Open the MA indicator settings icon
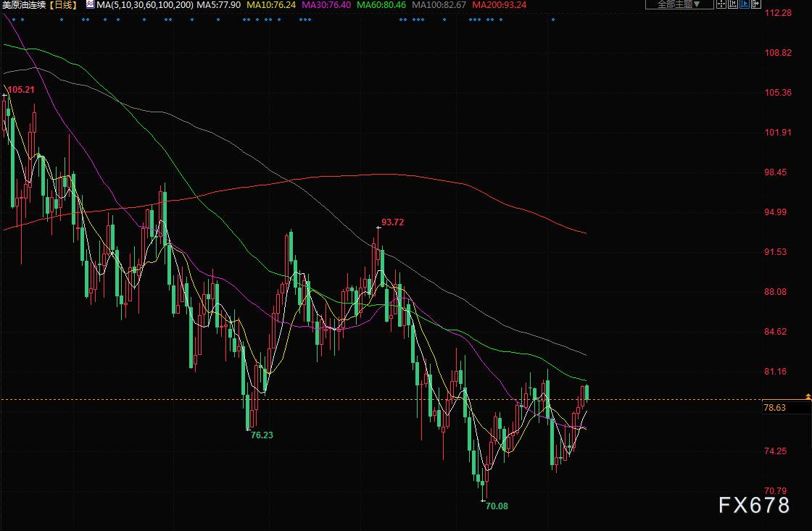 (90, 4)
